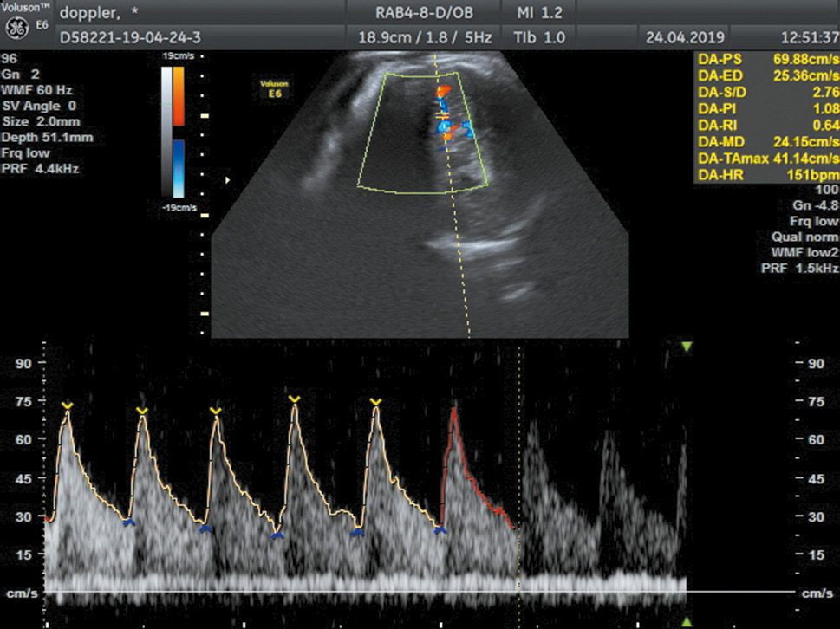The width and height of the screenshot is (840, 629).
Task: Click the last blue trough marker before the red trace
Action: pos(440,529)
